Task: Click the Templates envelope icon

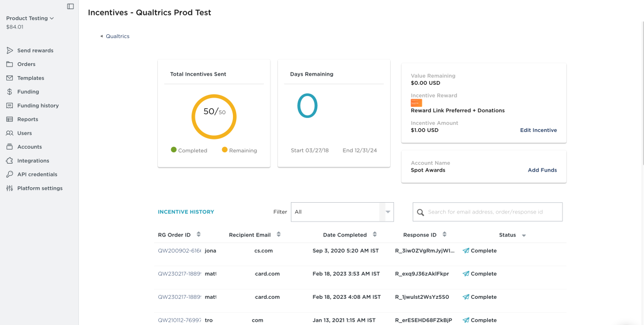Action: tap(10, 78)
